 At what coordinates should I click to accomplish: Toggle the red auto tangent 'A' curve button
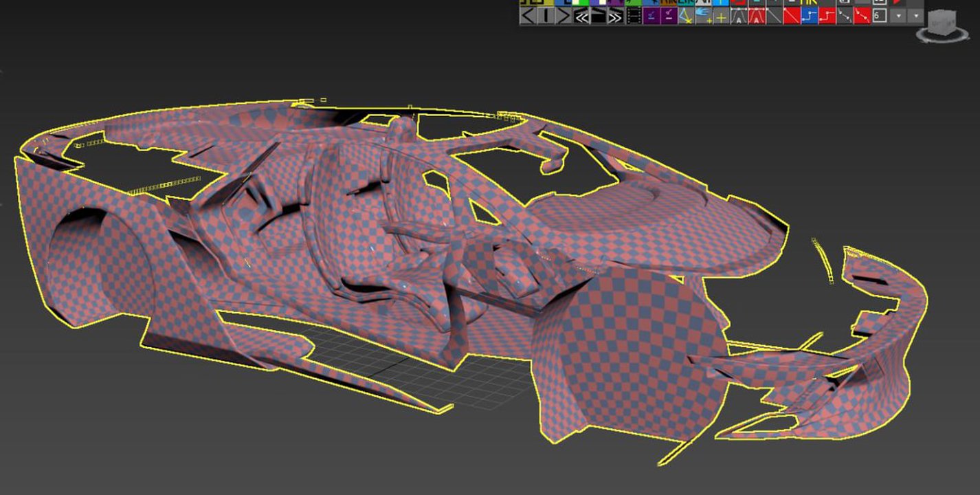click(x=757, y=16)
